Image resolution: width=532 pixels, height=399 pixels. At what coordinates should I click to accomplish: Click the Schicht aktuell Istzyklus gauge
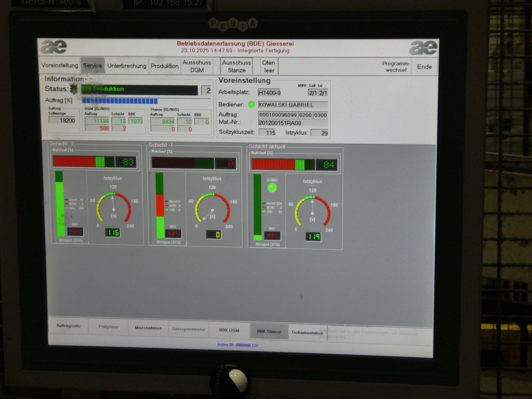(312, 211)
